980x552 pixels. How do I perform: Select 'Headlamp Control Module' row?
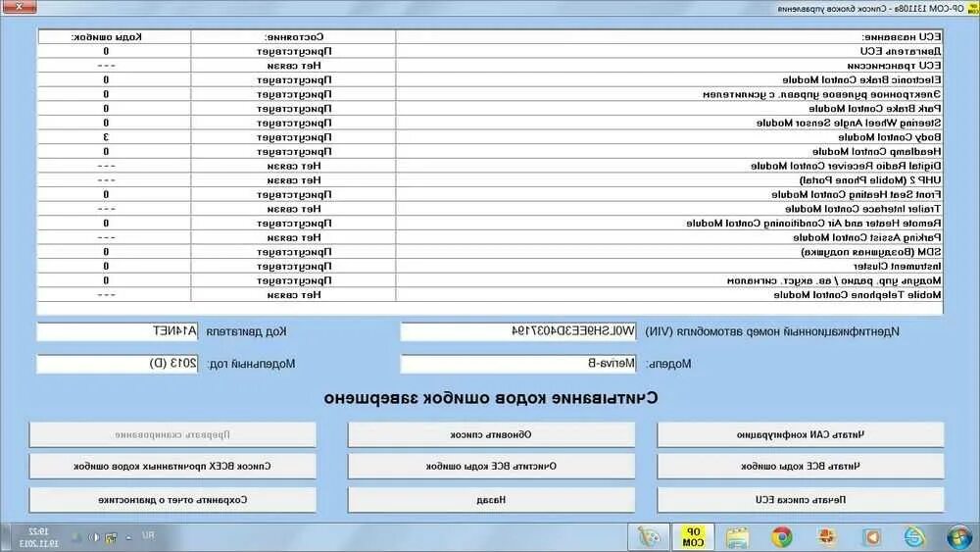pyautogui.click(x=490, y=151)
